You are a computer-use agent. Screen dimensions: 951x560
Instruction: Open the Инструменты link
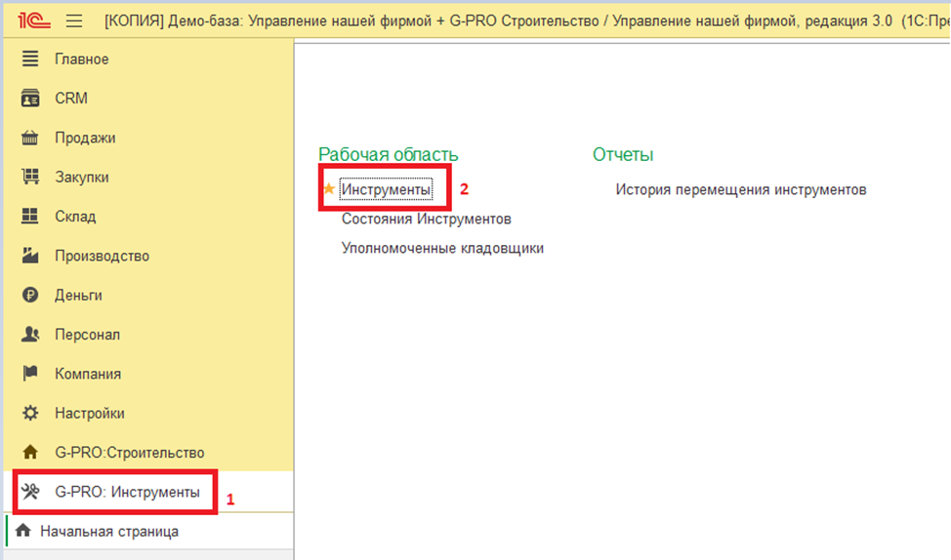pos(386,189)
